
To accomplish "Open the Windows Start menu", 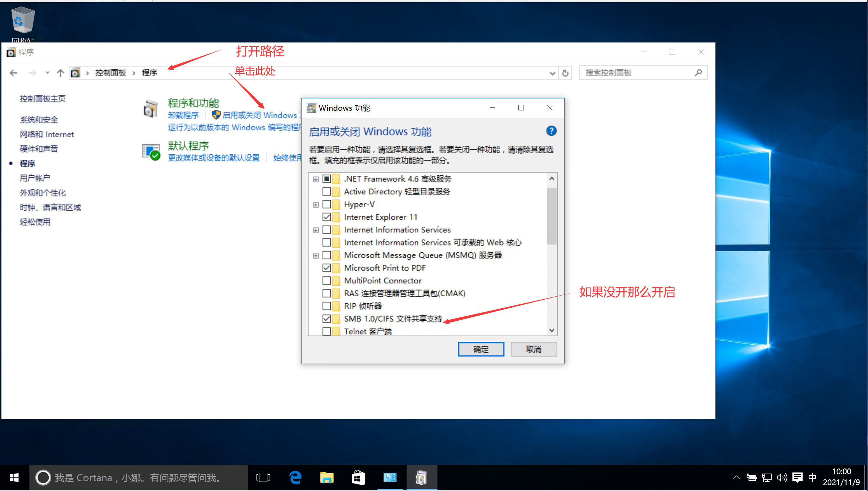I will pos(14,478).
